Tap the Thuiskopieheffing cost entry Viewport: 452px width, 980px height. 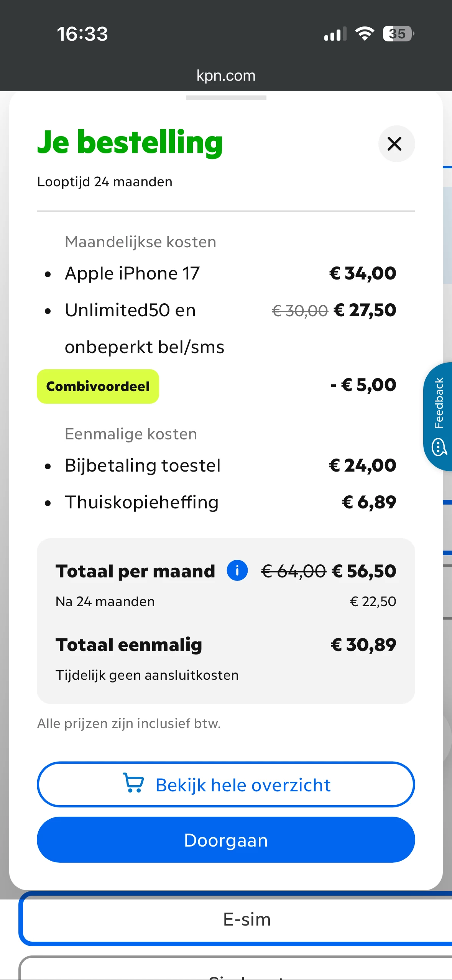[142, 502]
